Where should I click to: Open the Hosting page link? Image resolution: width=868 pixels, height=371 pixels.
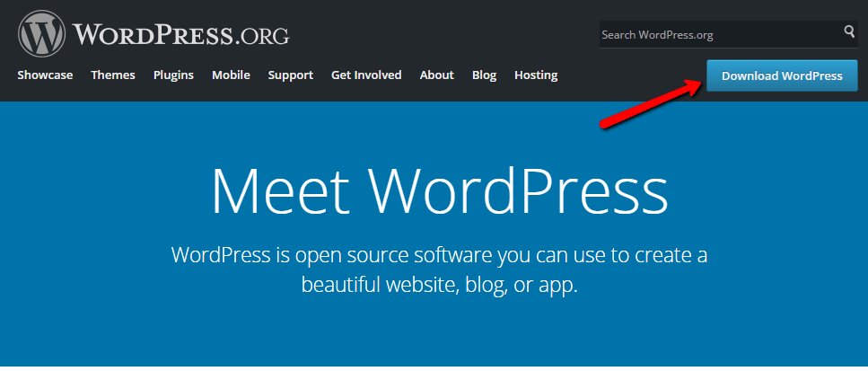coord(536,75)
